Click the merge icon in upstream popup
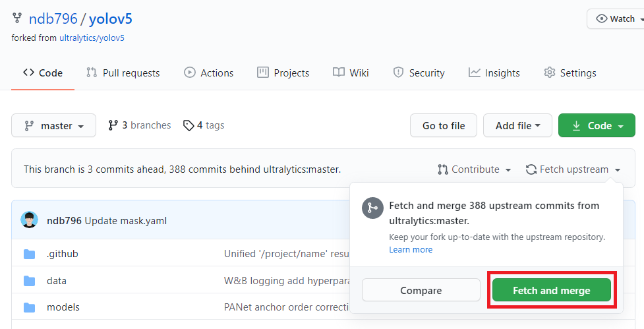Image resolution: width=644 pixels, height=329 pixels. 372,208
